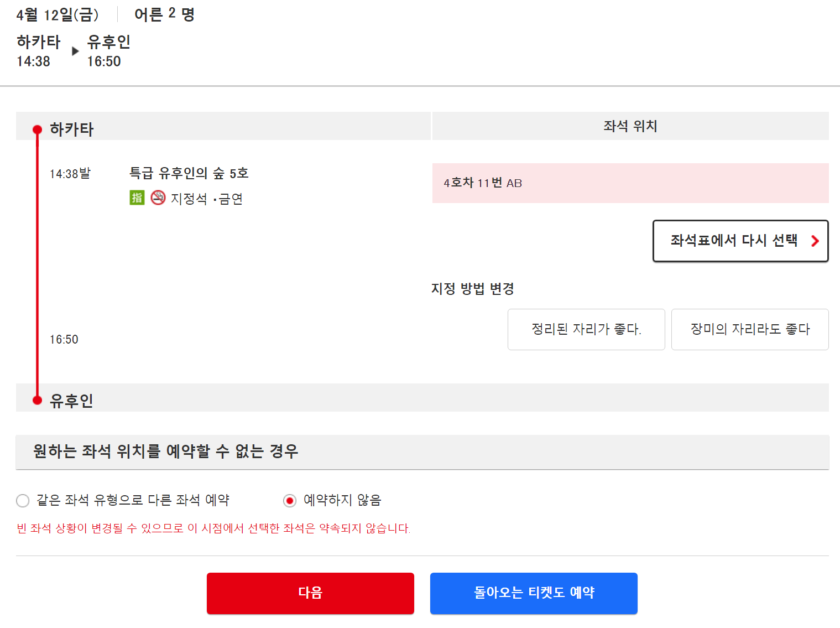Click the 지정 방법 변경 label
This screenshot has height=628, width=840.
pyautogui.click(x=473, y=289)
